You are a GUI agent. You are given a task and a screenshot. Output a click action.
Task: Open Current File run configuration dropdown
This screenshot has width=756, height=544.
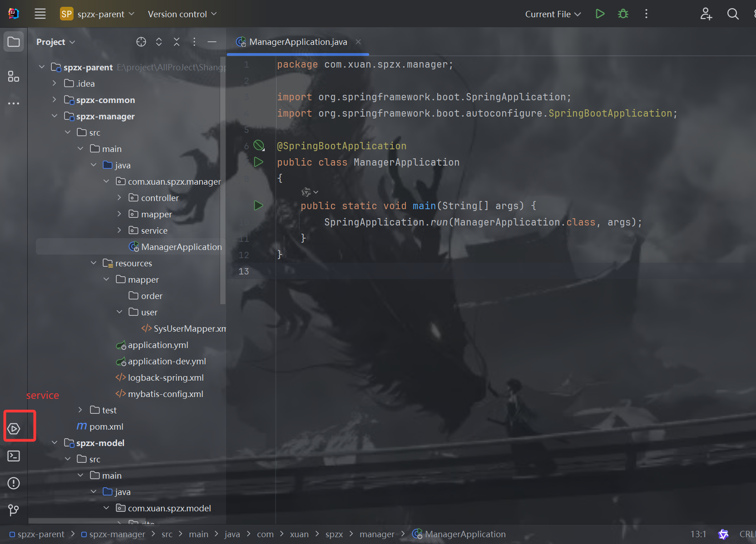[x=553, y=14]
